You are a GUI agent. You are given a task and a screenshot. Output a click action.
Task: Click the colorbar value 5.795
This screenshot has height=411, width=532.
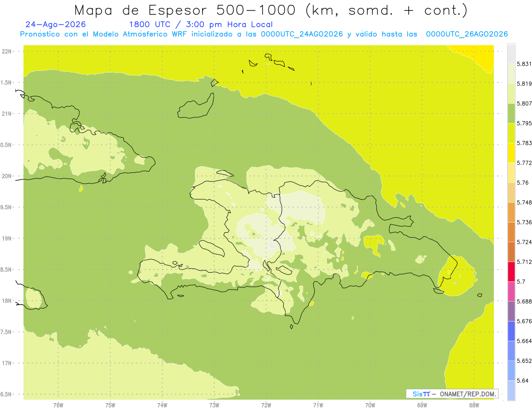(x=524, y=123)
